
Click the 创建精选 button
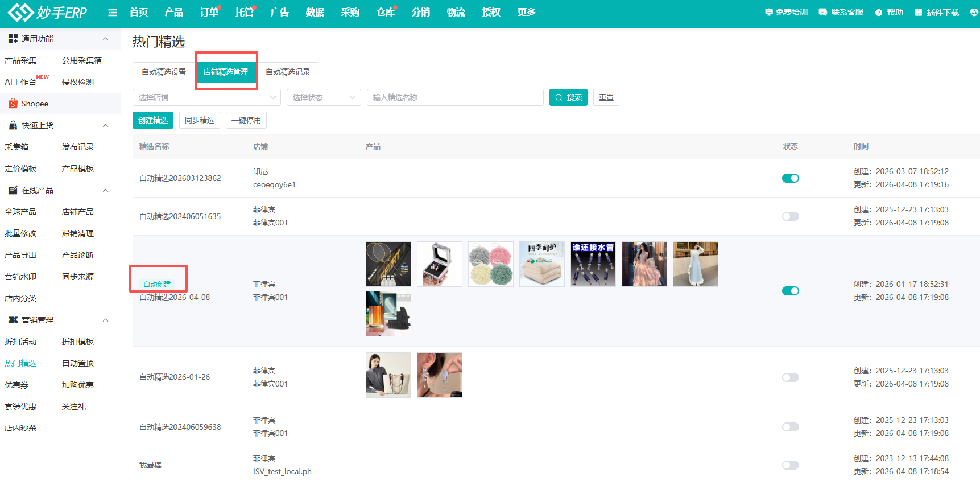click(153, 120)
